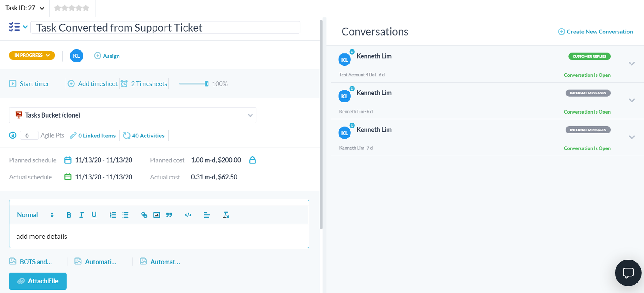Click the insert link icon

tap(144, 215)
